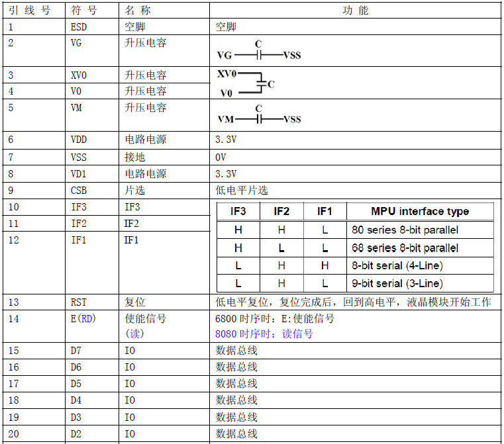
Task: Click the "MPU interface type" header cell
Action: (x=419, y=212)
